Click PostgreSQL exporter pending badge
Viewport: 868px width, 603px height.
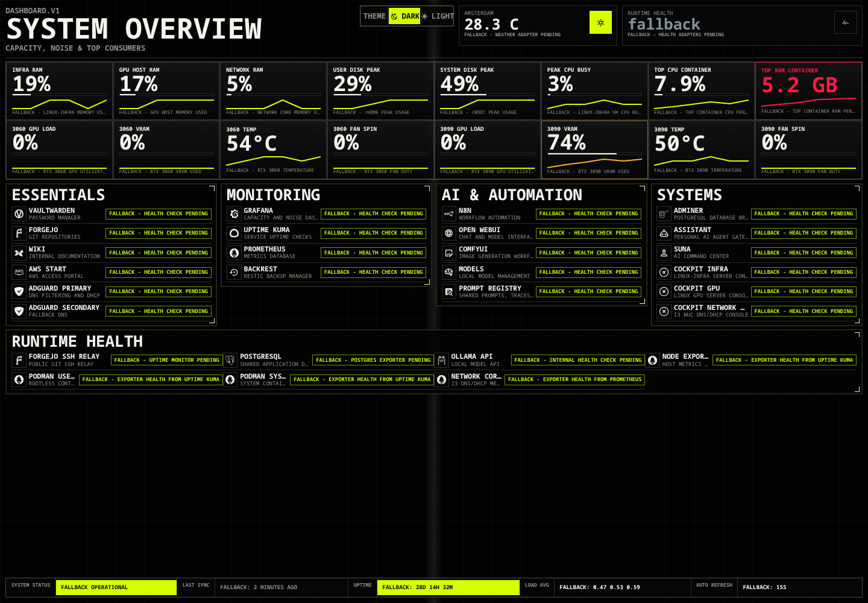point(373,360)
